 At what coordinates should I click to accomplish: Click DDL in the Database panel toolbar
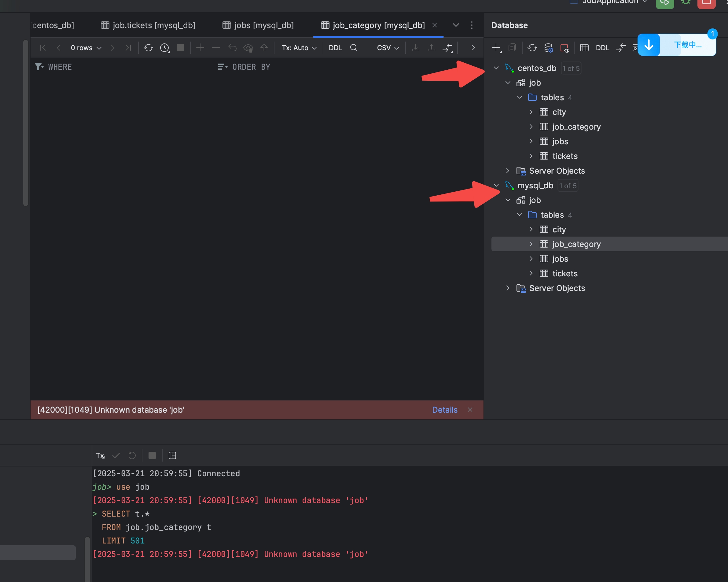click(603, 48)
